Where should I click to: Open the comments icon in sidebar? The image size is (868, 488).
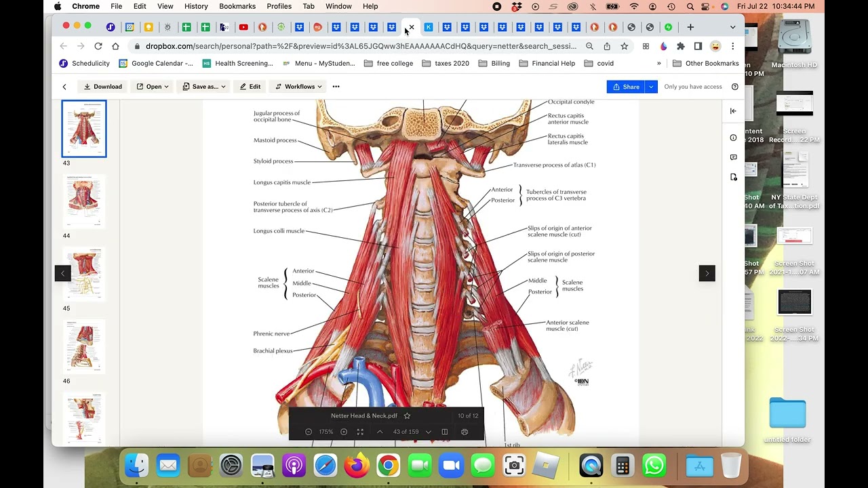[x=733, y=157]
